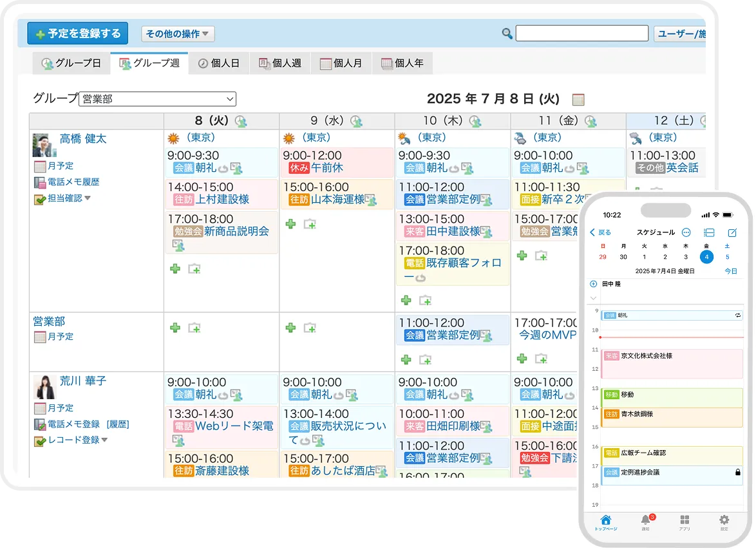This screenshot has width=756, height=555.
Task: Click folder-plus icon in 高橋's 9日 column
Action: point(310,224)
